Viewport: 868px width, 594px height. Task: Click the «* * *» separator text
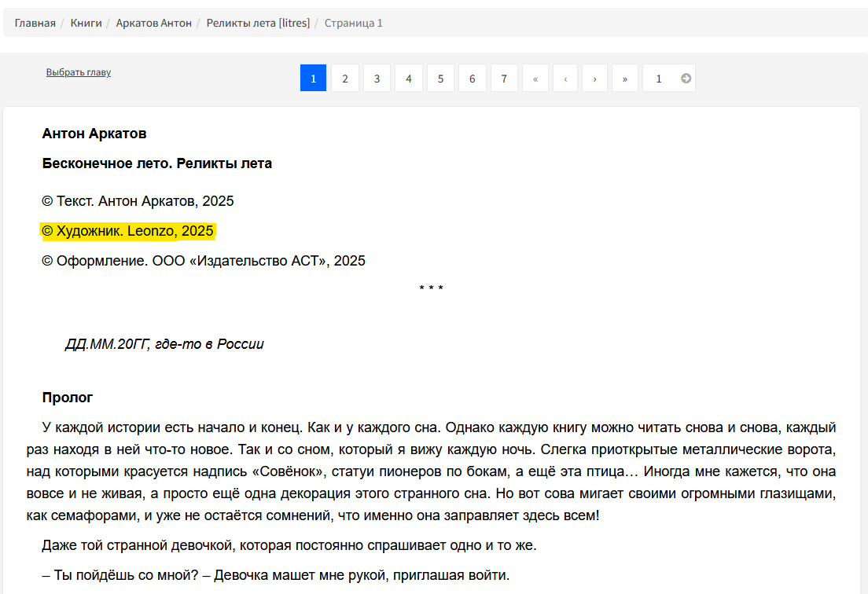coord(431,288)
